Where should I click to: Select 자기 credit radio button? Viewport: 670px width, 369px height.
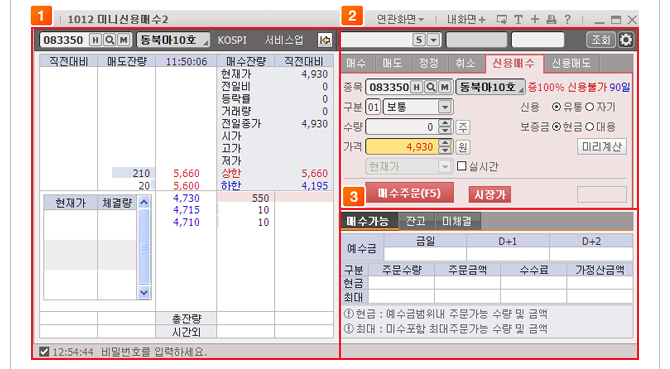[589, 107]
